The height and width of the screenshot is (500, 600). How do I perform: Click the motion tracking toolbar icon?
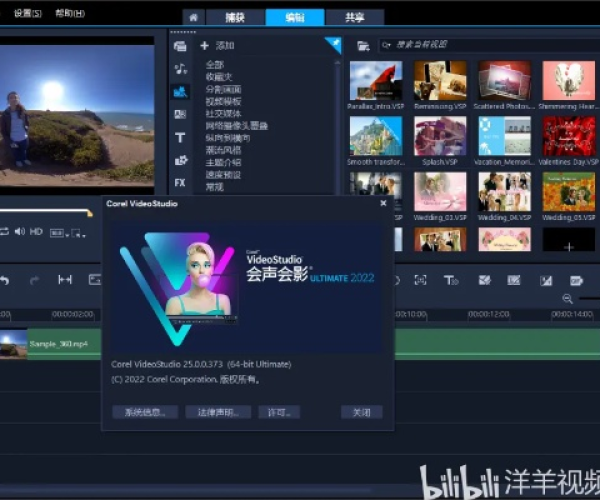(x=420, y=280)
